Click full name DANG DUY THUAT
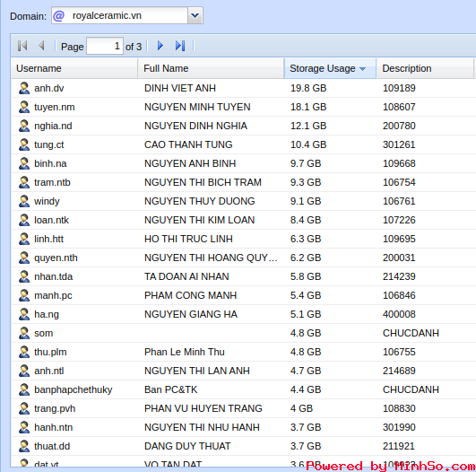Image resolution: width=476 pixels, height=472 pixels. (x=187, y=446)
